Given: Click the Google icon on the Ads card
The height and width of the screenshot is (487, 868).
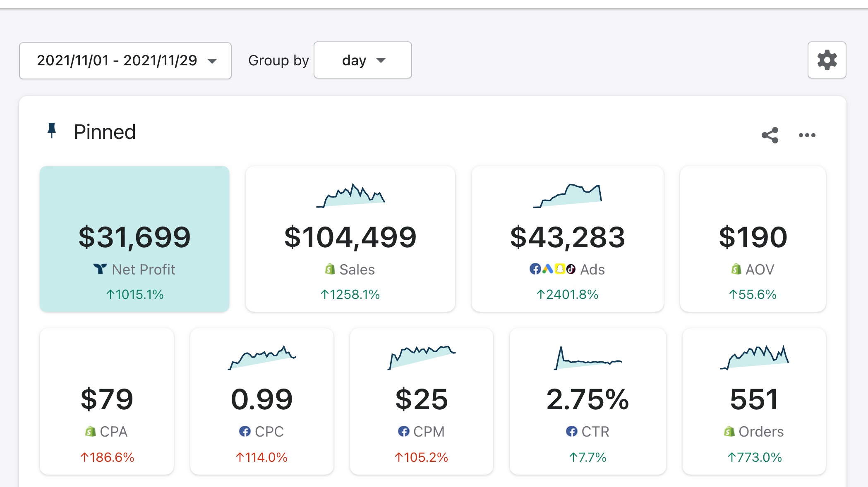Looking at the screenshot, I should point(548,269).
